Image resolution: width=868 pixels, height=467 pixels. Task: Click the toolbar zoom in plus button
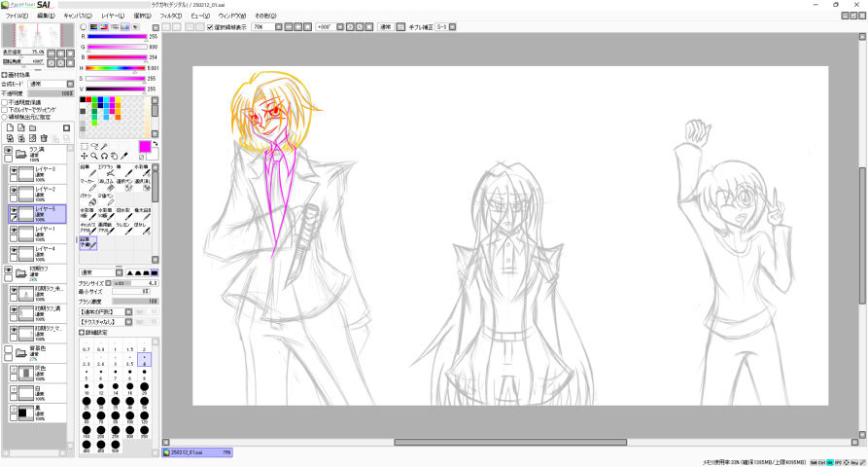point(297,27)
